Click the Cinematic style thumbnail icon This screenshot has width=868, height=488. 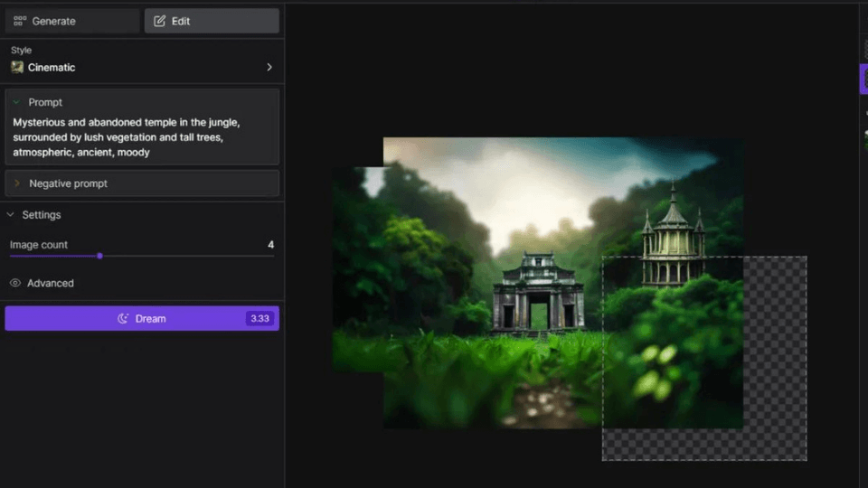click(x=17, y=67)
